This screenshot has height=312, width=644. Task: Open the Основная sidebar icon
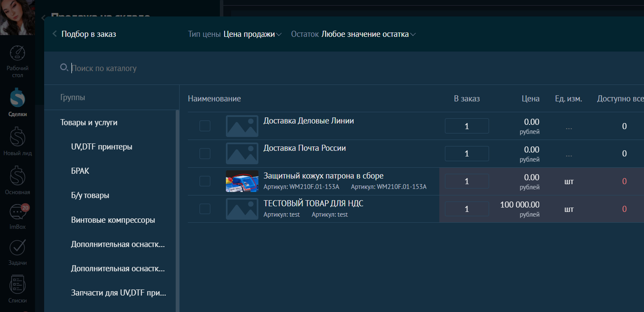point(17,176)
